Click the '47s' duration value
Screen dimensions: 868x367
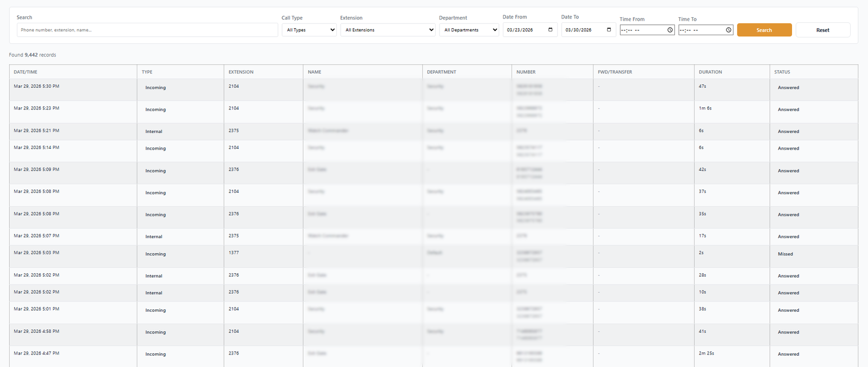point(703,86)
